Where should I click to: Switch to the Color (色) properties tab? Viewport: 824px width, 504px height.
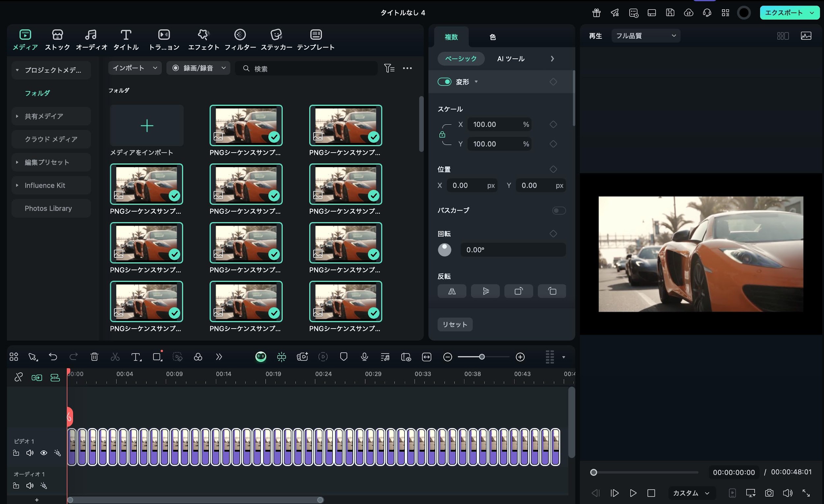(492, 37)
